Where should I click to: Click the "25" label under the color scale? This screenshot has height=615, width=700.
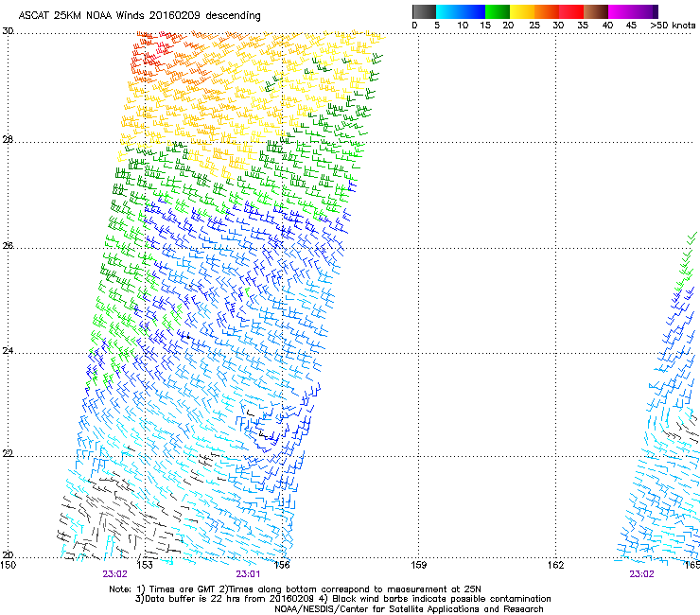(x=534, y=26)
